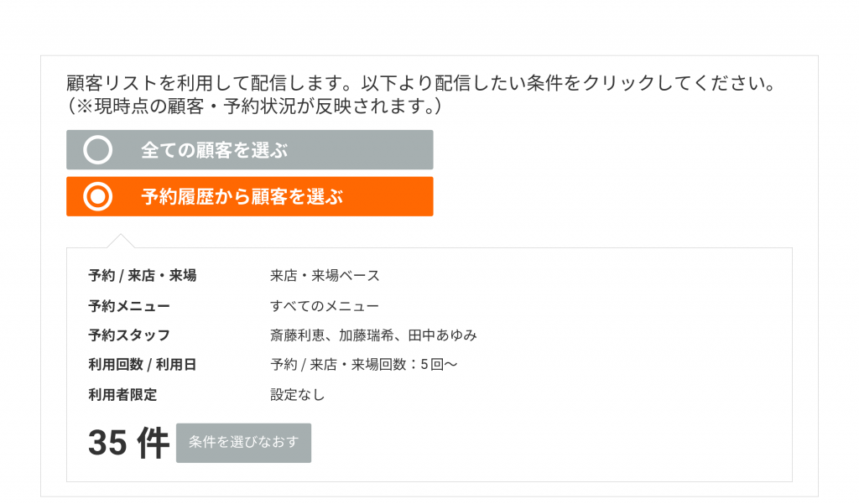The image size is (859, 504).
Task: Click the staff names 斎藤利恵、加藤瑞希、田中あゆみ
Action: pyautogui.click(x=373, y=335)
